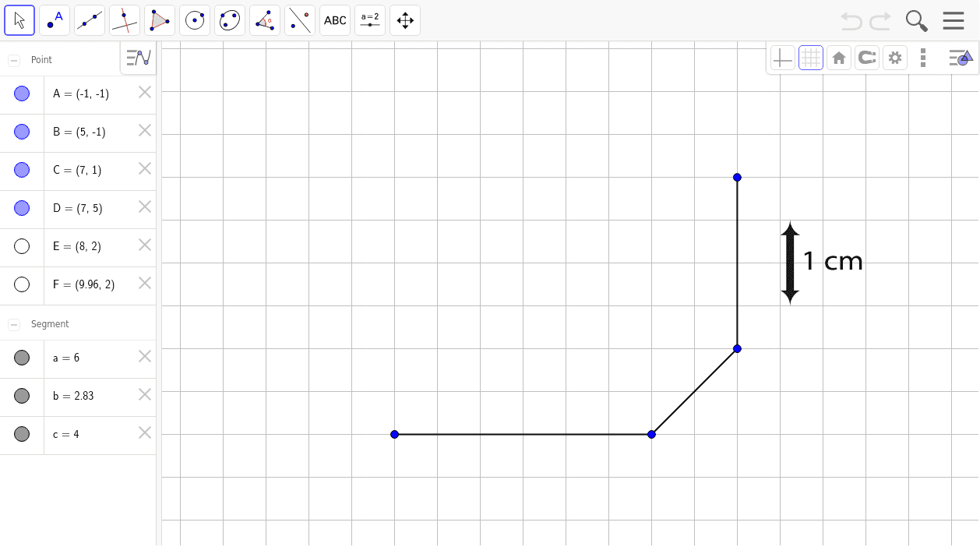Open the point capturing magnet options
The image size is (980, 547).
(x=867, y=58)
